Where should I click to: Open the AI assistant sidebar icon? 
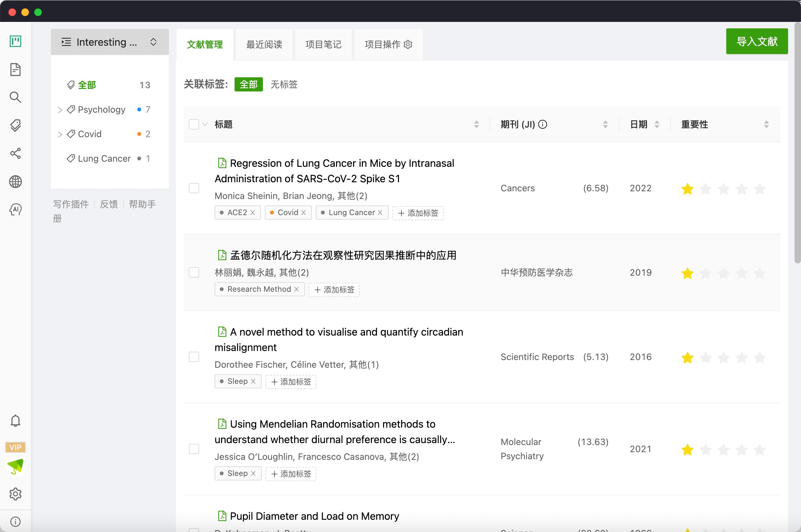15,209
